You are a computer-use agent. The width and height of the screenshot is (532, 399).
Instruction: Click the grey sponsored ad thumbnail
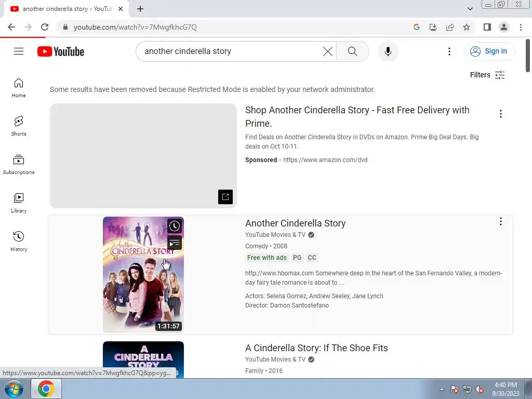click(143, 156)
